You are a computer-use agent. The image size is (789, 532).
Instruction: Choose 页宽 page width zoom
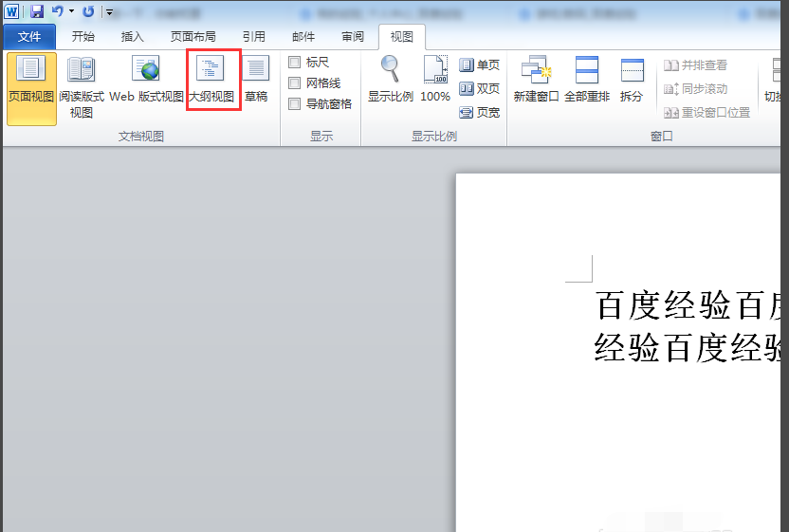tap(480, 112)
